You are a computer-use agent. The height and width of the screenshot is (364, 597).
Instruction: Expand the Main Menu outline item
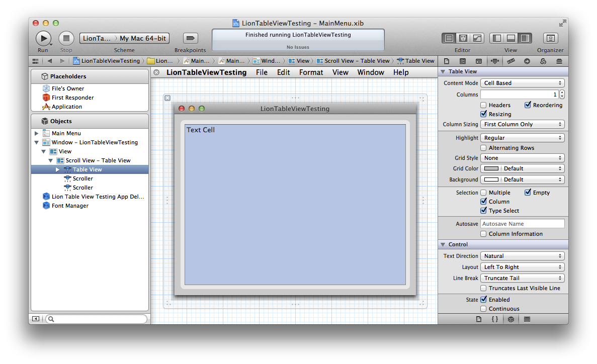37,133
